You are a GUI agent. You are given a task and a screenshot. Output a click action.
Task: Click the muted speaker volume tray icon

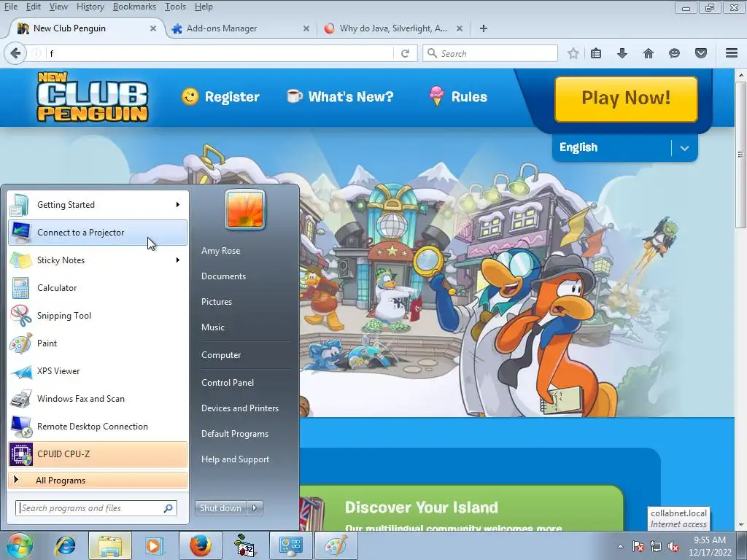tap(673, 546)
